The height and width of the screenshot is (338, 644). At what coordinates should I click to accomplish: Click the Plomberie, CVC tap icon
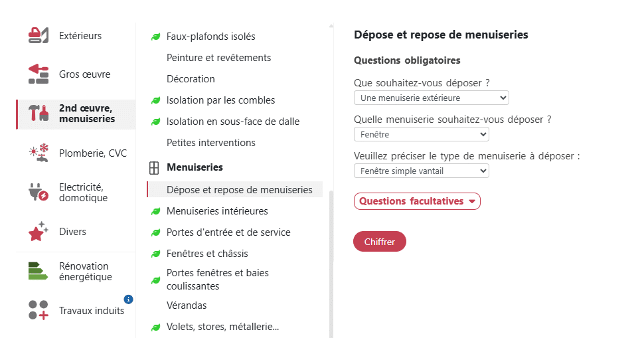tap(39, 153)
